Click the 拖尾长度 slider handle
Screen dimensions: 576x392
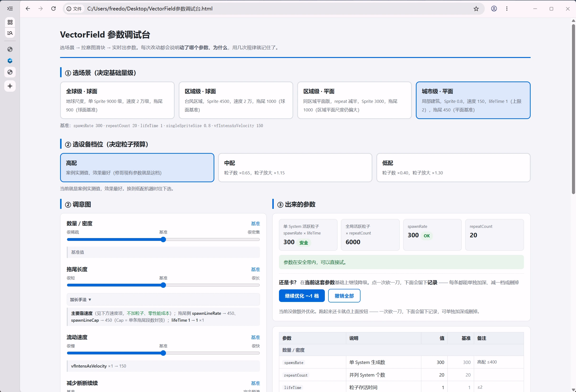pyautogui.click(x=163, y=285)
